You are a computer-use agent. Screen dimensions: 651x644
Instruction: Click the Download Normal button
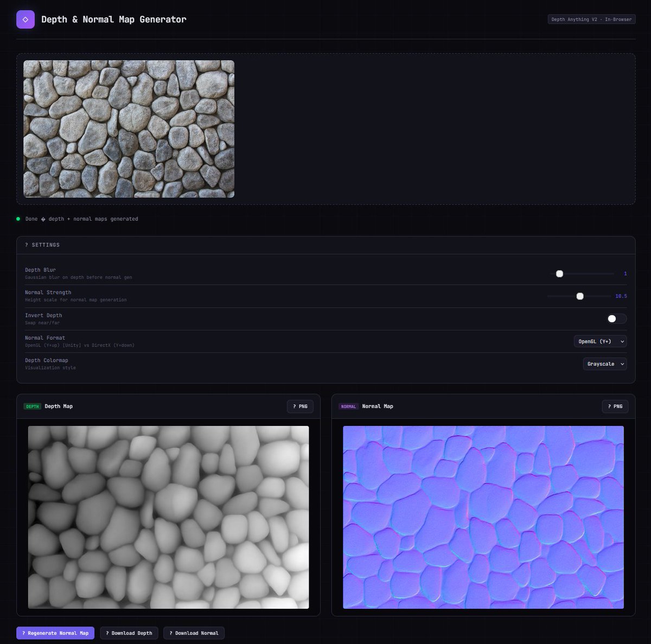(x=194, y=633)
